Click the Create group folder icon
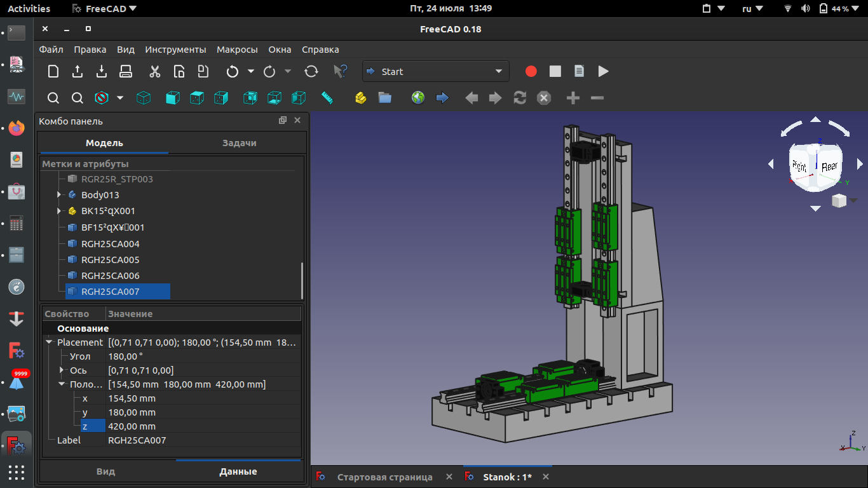The image size is (868, 488). (x=384, y=98)
